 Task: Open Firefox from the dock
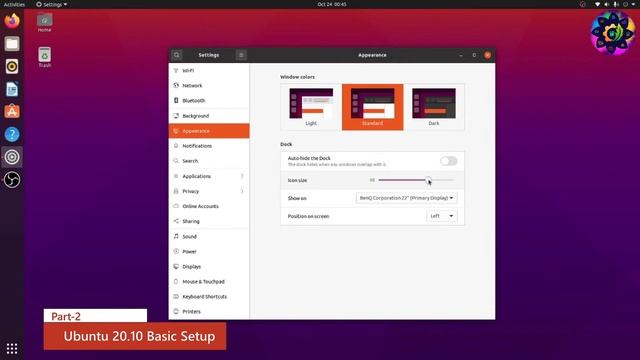click(x=12, y=21)
